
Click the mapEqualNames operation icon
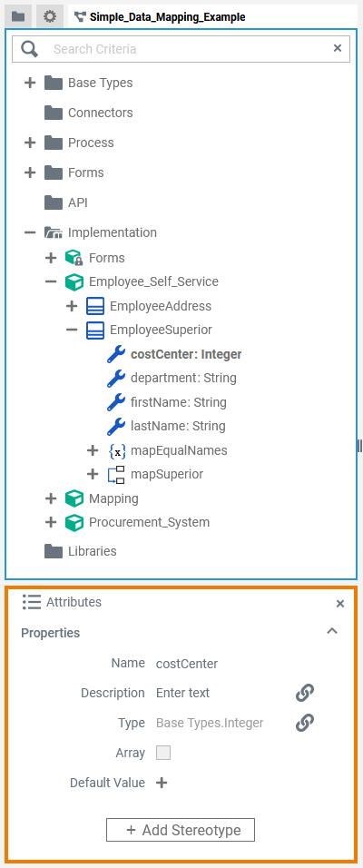(117, 450)
